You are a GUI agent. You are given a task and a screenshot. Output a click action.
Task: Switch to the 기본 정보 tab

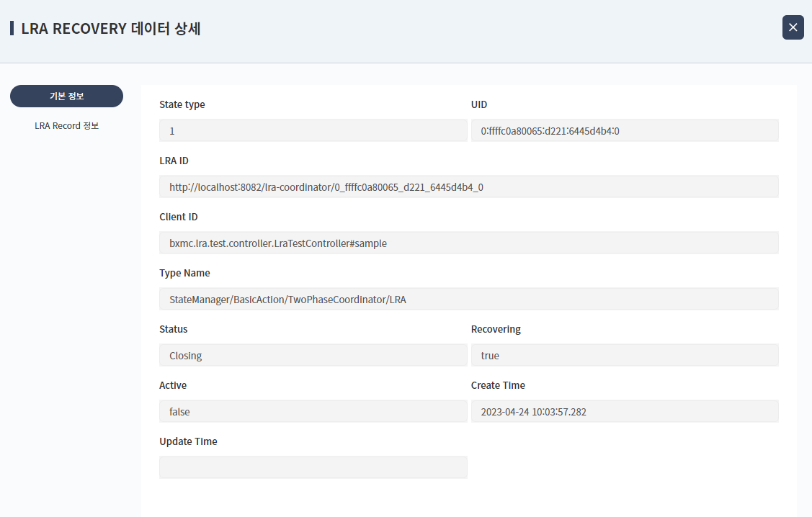[x=66, y=96]
